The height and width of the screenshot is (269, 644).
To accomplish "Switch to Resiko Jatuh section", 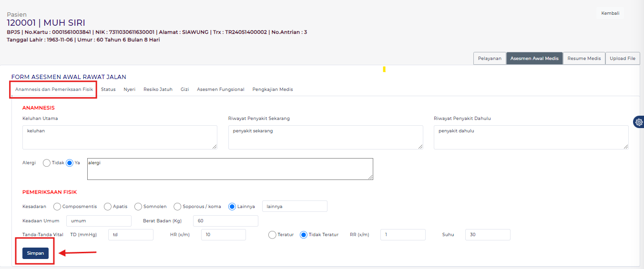I will click(x=158, y=90).
